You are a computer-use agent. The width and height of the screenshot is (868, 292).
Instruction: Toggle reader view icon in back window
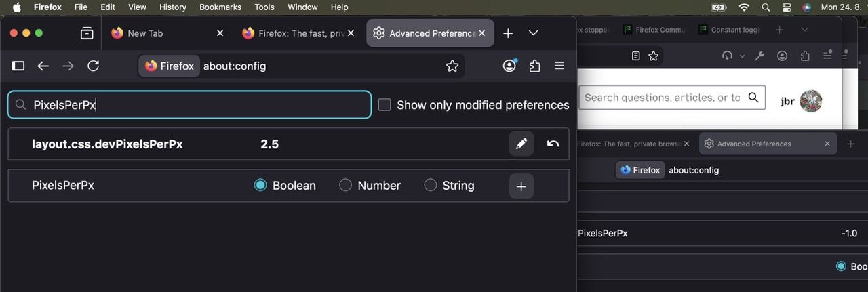click(x=635, y=56)
